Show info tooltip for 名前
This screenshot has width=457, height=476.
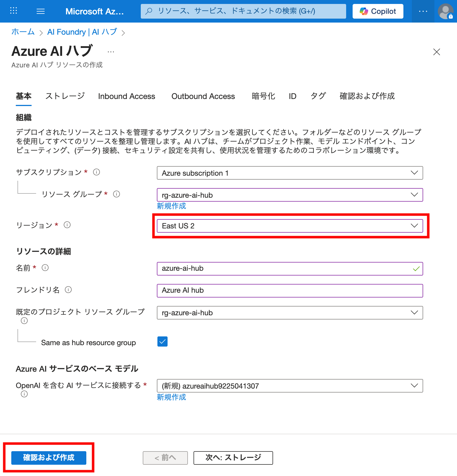[x=45, y=268]
